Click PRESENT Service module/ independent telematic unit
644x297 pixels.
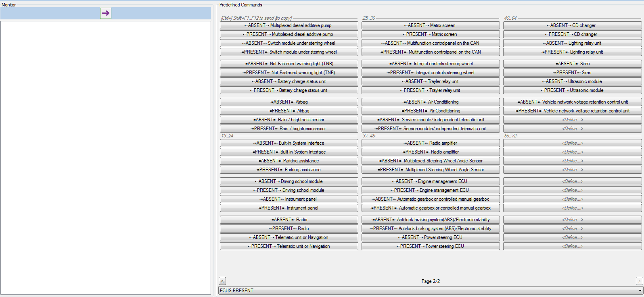point(431,129)
